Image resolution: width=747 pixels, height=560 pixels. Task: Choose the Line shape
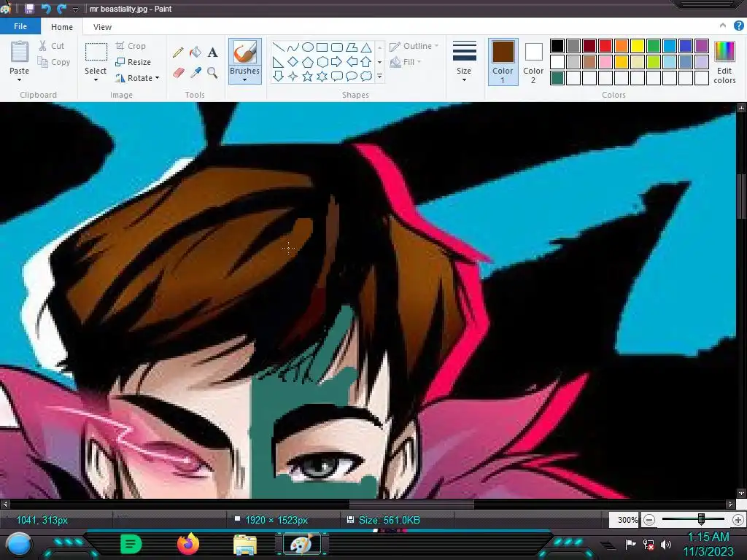coord(278,47)
